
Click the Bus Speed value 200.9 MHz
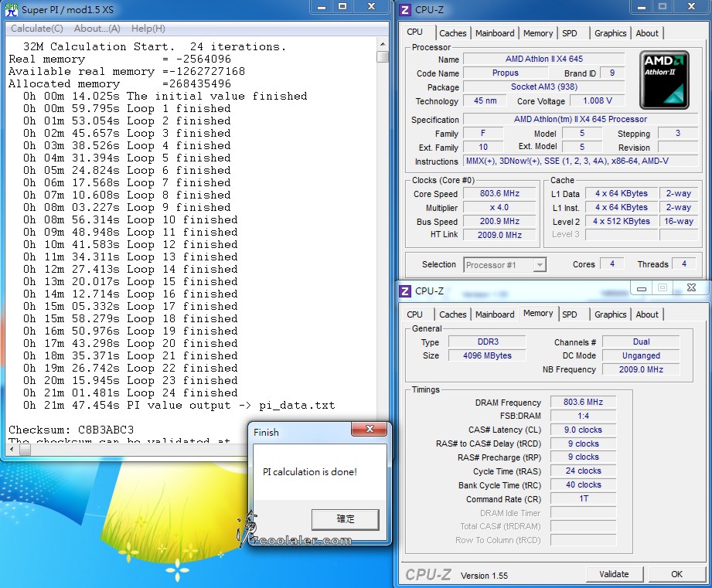(499, 222)
